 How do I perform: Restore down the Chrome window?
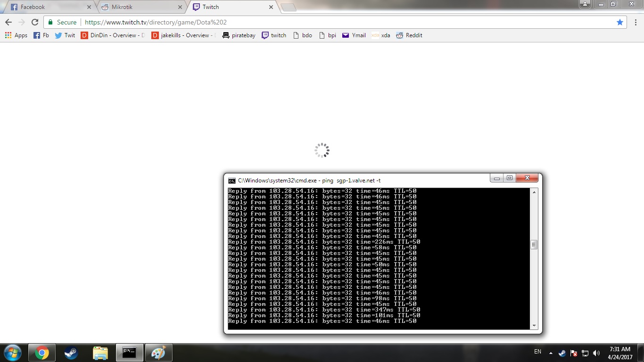[613, 4]
